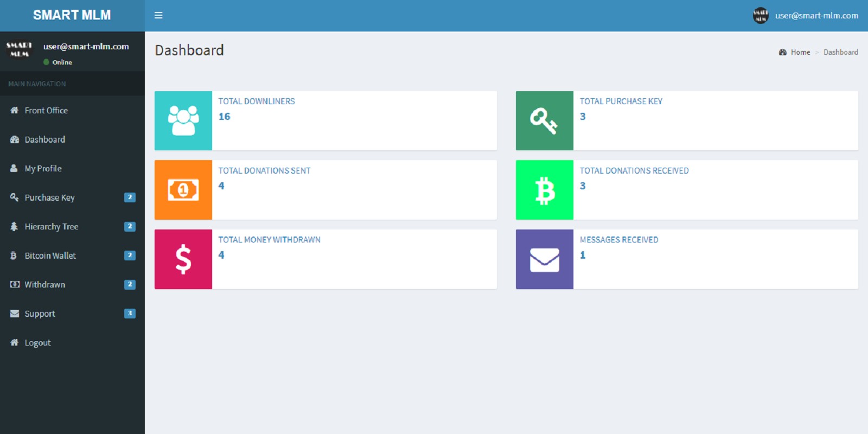Click the Total Purchase Key icon tile
This screenshot has height=434, width=868.
(545, 120)
